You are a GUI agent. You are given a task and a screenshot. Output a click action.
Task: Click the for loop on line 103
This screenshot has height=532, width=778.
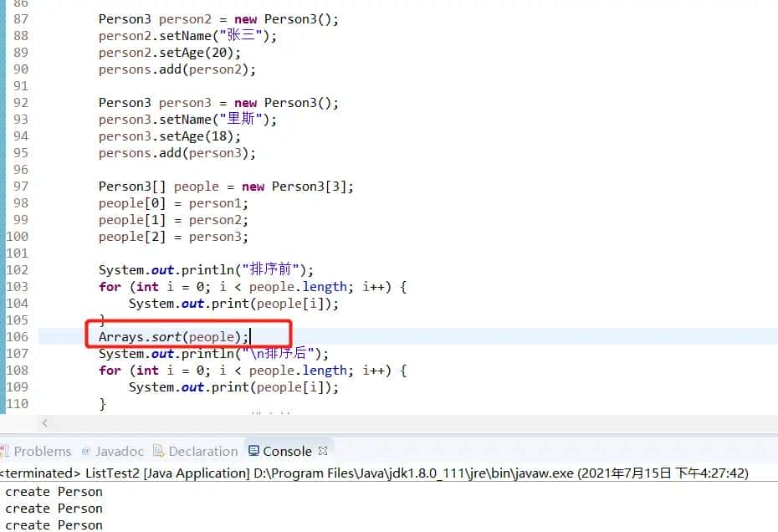pyautogui.click(x=253, y=286)
